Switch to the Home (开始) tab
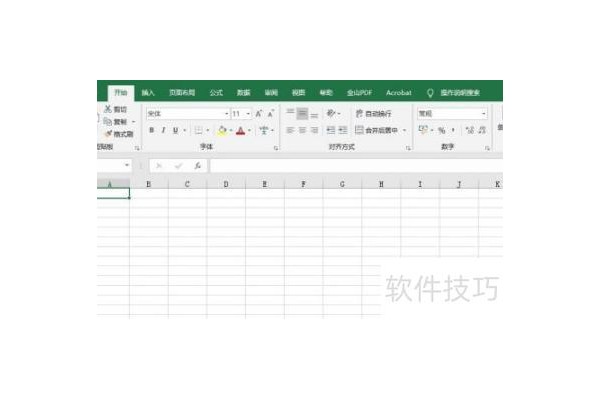This screenshot has width=600, height=400. pyautogui.click(x=121, y=93)
